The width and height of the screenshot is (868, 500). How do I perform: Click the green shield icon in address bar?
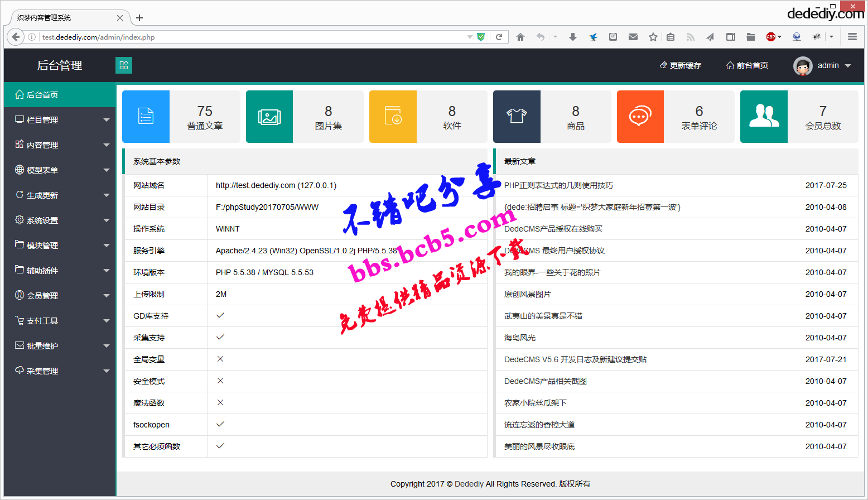[x=481, y=37]
